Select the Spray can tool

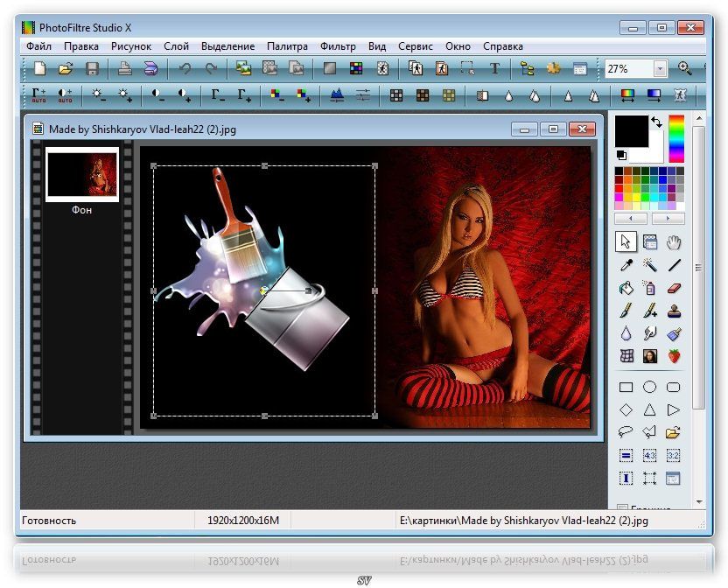click(x=650, y=288)
